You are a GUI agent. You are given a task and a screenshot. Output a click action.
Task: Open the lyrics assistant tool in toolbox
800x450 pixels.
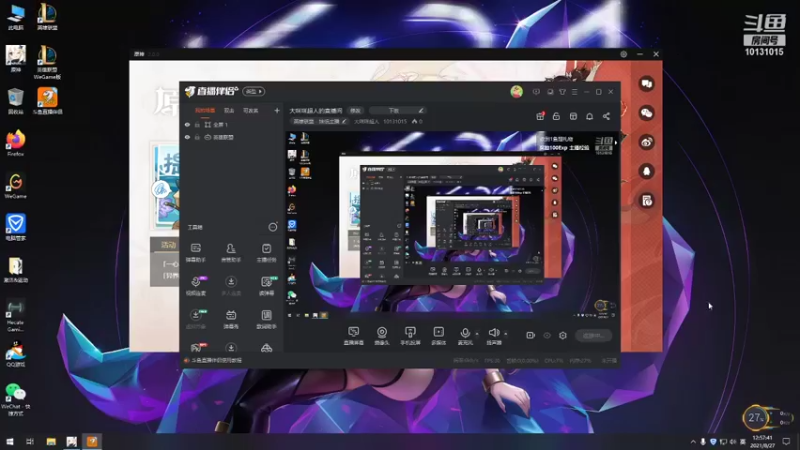tap(266, 319)
